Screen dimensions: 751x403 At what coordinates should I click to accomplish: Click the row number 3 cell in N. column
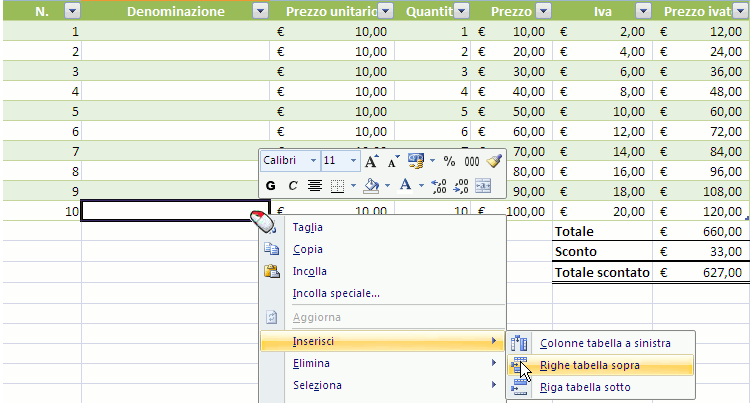(42, 71)
